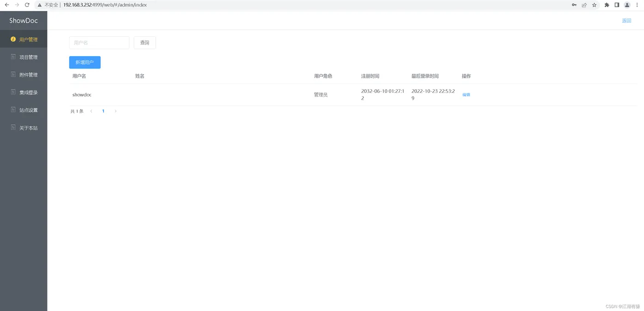Select page 1 in pagination

(103, 111)
